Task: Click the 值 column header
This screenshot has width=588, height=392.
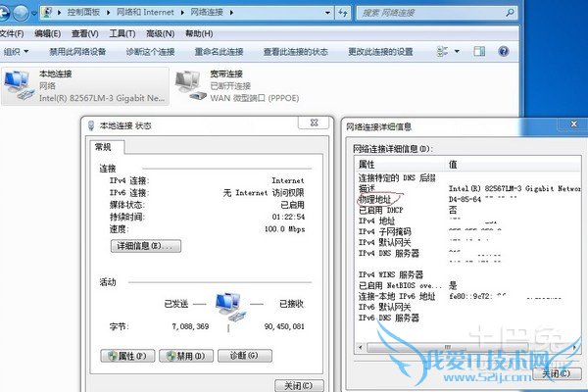Action: [513, 164]
